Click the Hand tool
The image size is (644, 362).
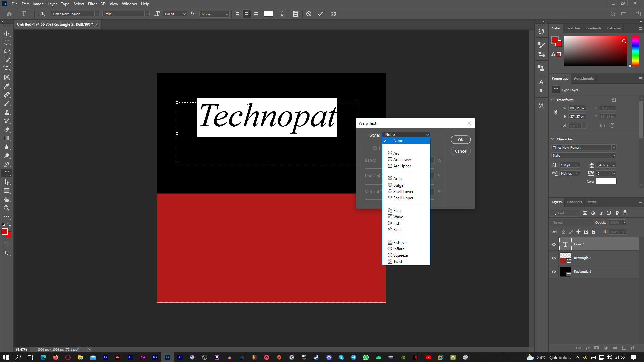7,199
